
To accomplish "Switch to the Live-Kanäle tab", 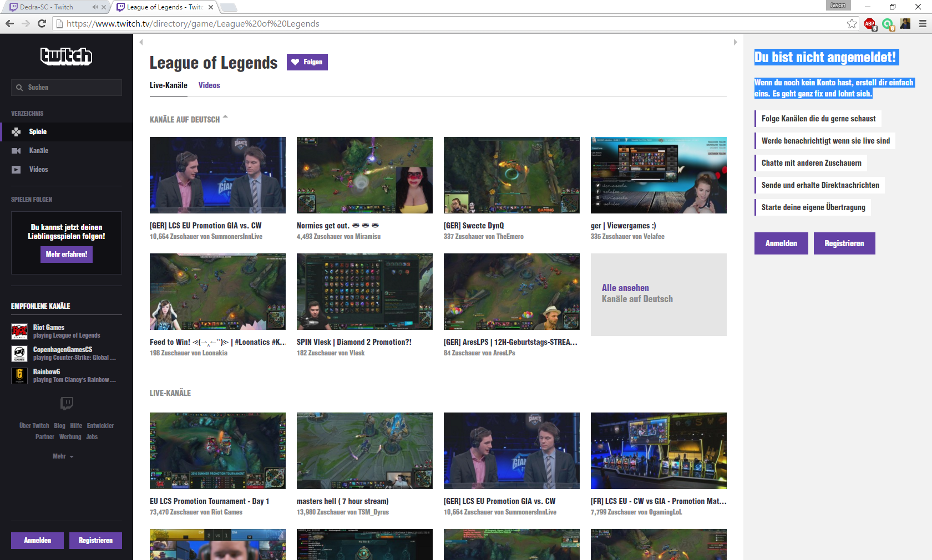I will coord(169,85).
